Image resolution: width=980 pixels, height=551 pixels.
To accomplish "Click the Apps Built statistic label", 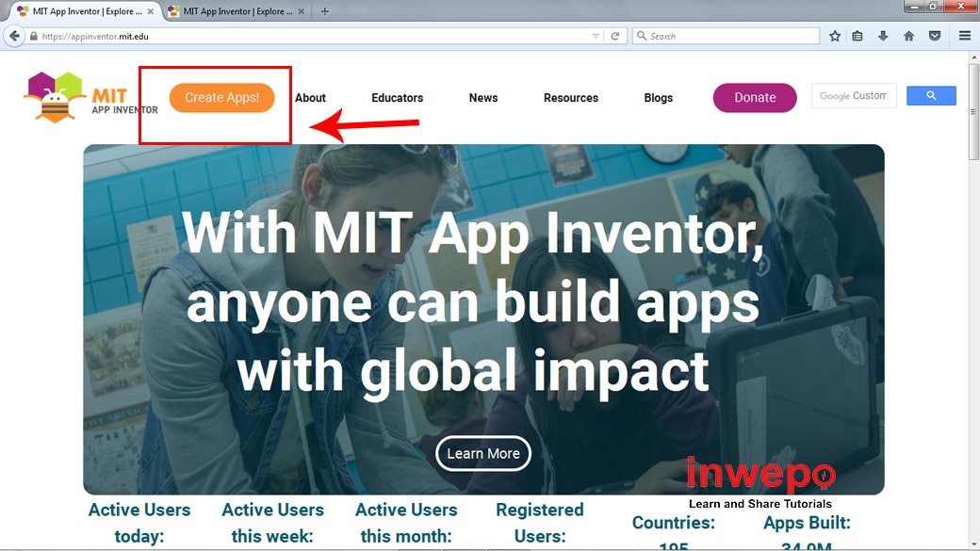I will 807,522.
